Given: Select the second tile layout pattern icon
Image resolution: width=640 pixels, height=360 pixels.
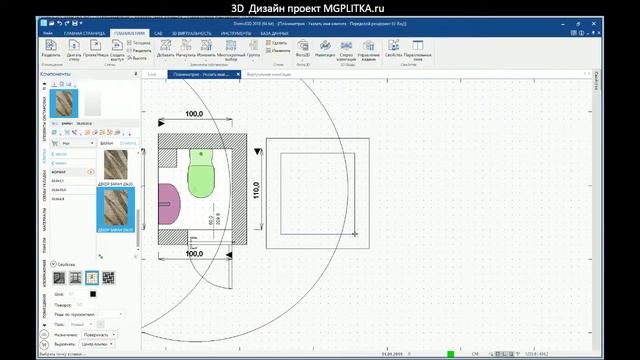Looking at the screenshot, I should click(x=76, y=278).
